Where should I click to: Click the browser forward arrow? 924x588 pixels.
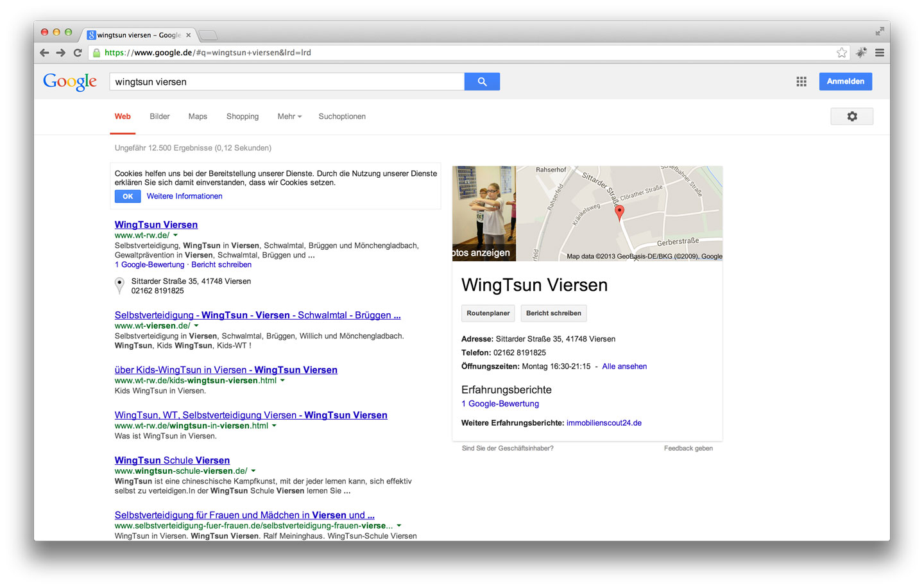click(x=61, y=53)
